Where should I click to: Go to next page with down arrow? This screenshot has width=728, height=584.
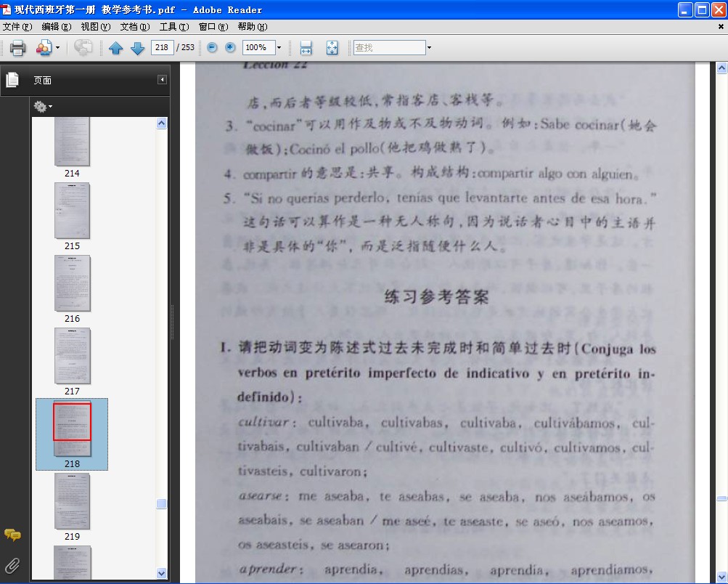pos(137,47)
